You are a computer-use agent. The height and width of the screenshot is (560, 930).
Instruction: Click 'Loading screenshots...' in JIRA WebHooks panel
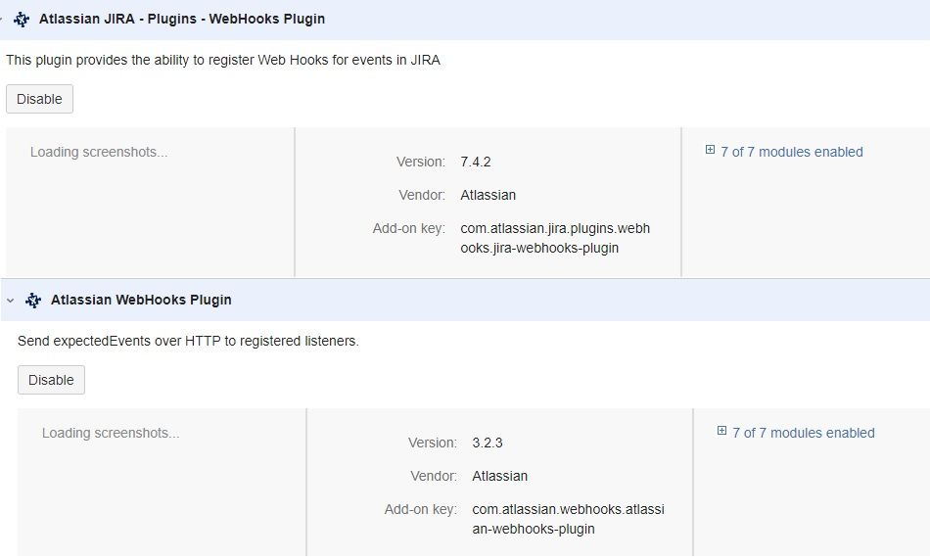pyautogui.click(x=99, y=153)
